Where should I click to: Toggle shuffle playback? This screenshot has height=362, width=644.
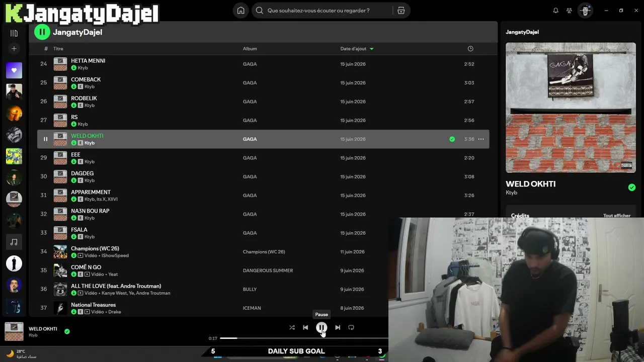pos(292,327)
